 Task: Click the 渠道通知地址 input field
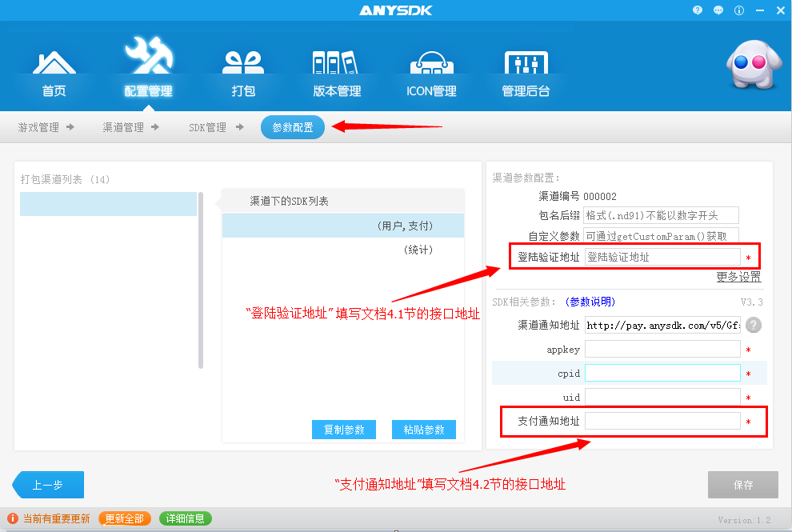pos(662,325)
